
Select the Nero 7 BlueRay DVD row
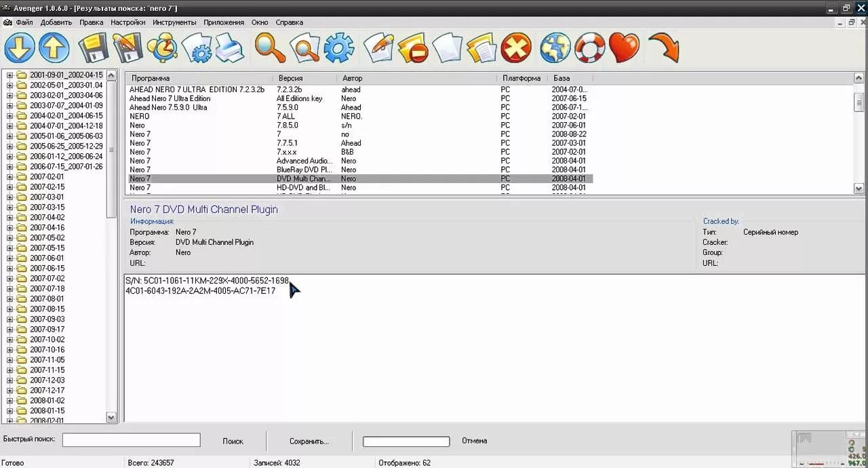coord(359,170)
